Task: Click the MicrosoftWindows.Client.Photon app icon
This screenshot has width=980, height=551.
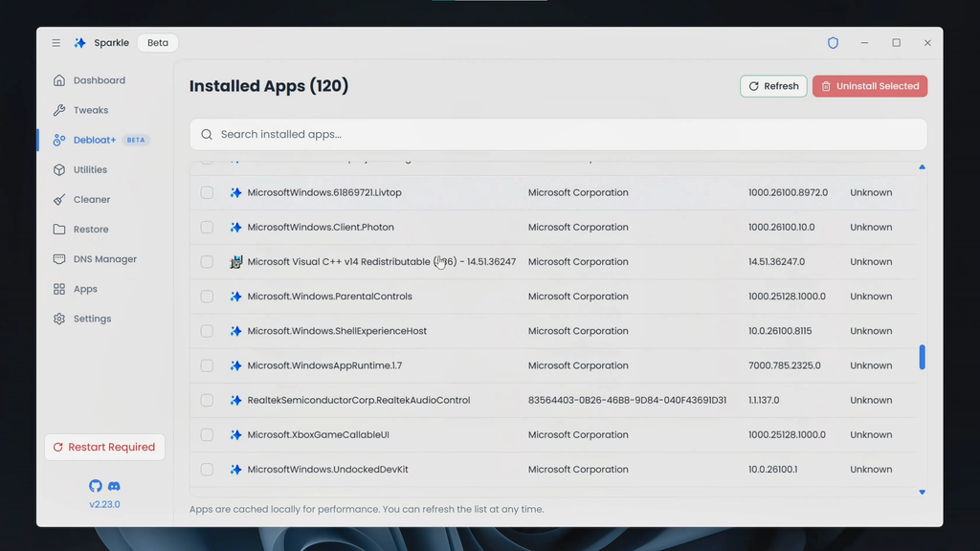Action: (x=235, y=228)
